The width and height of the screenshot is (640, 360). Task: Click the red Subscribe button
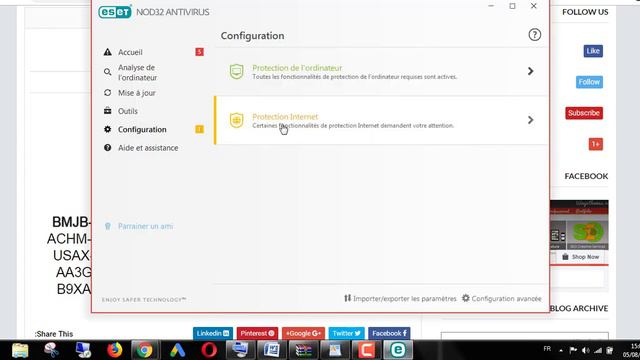click(584, 113)
